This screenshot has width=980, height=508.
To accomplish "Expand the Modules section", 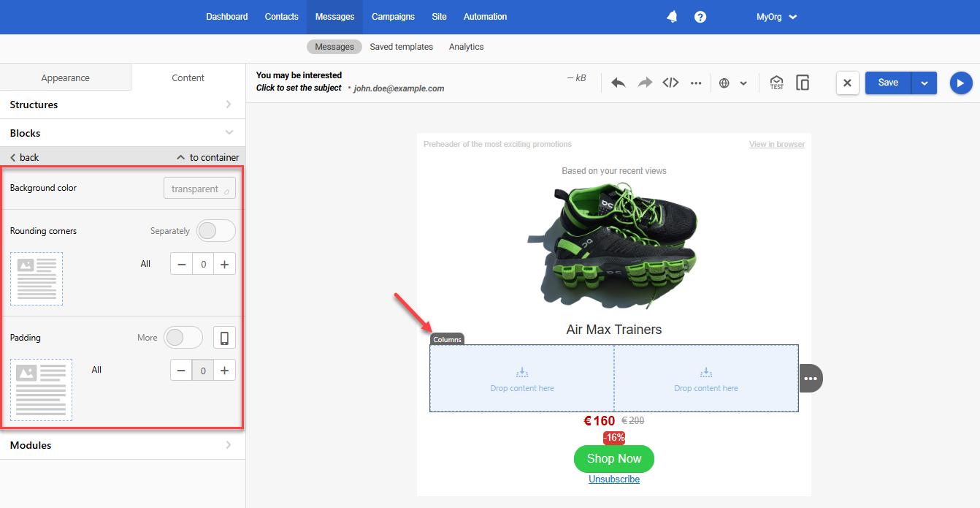I will [x=123, y=445].
